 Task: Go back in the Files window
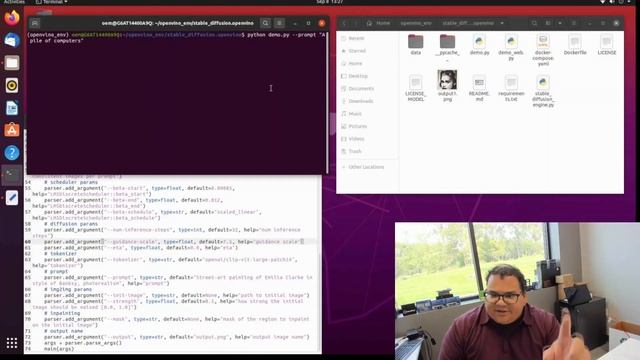coord(344,23)
